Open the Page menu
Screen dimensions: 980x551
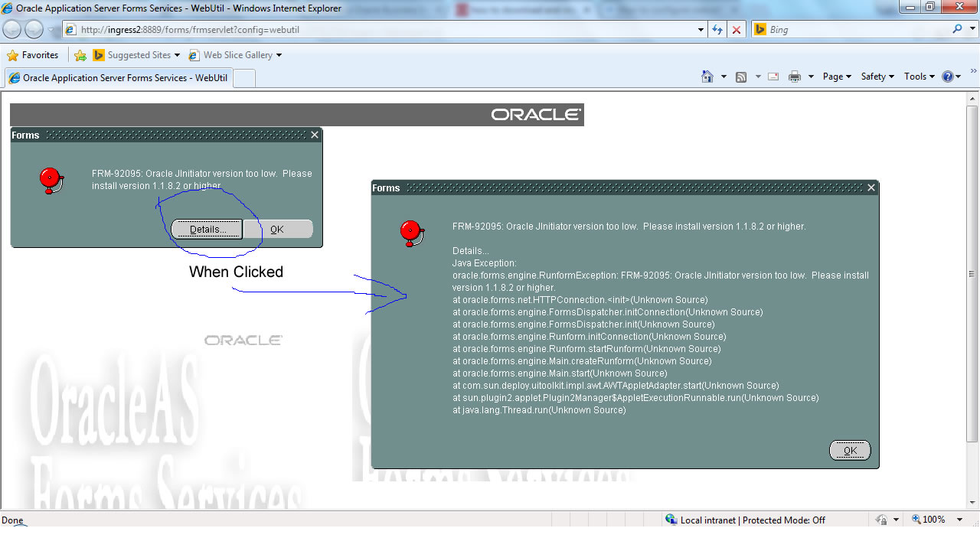[x=837, y=77]
